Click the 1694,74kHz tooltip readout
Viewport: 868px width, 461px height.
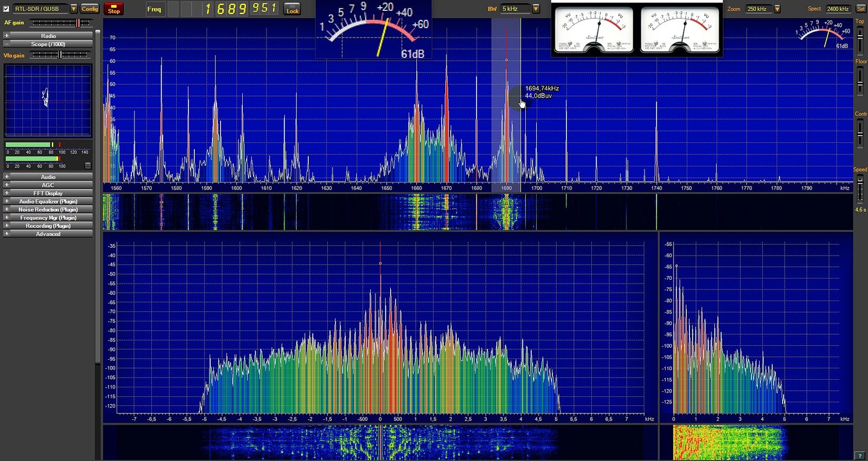click(x=542, y=88)
